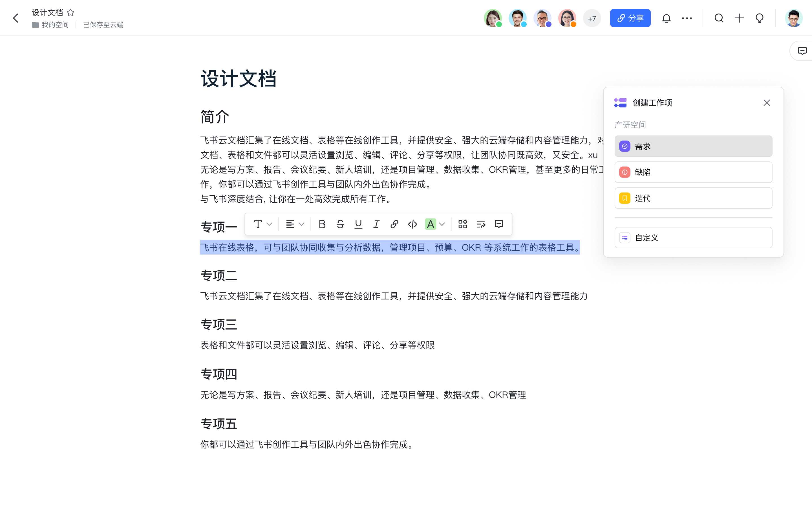
Task: Click the 专项二 heading
Action: click(x=219, y=276)
